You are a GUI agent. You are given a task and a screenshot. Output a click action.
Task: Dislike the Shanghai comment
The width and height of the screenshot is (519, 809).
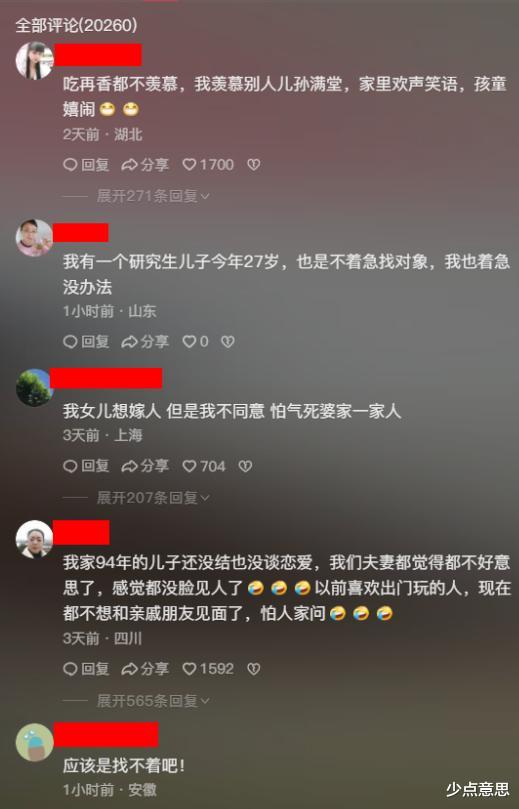(245, 466)
